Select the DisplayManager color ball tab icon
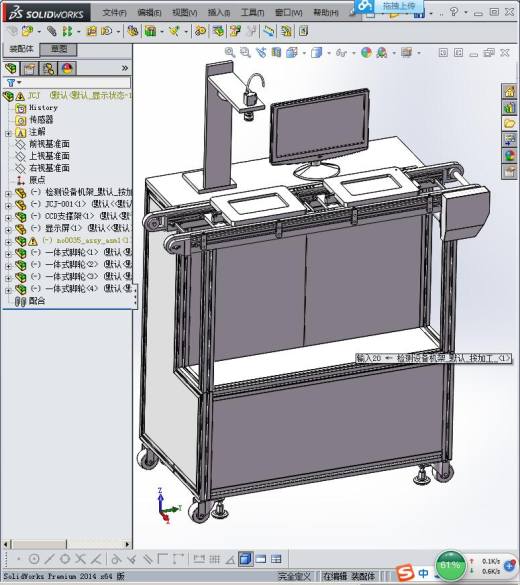Viewport: 520px width, 585px height. click(x=68, y=68)
